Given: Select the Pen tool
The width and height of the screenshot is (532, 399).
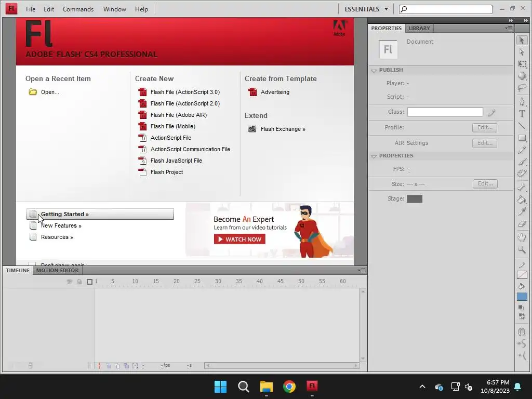Looking at the screenshot, I should (522, 101).
